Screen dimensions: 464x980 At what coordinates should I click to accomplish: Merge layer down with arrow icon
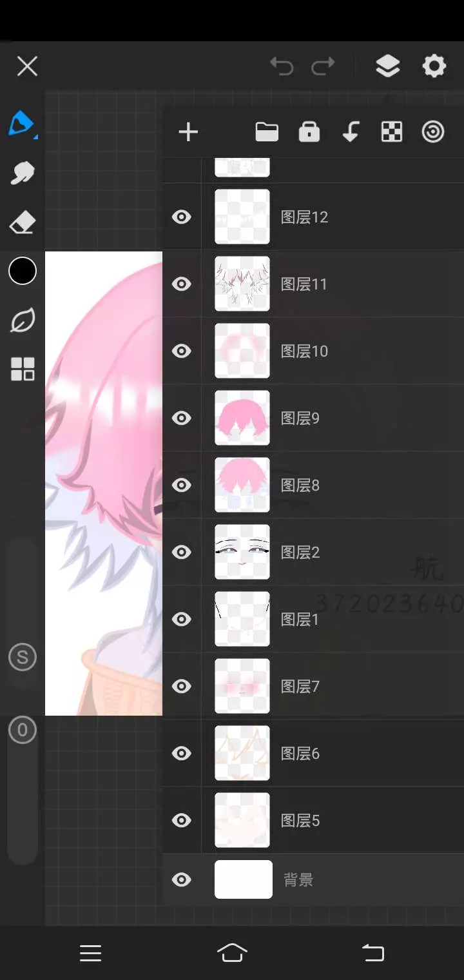(x=350, y=132)
